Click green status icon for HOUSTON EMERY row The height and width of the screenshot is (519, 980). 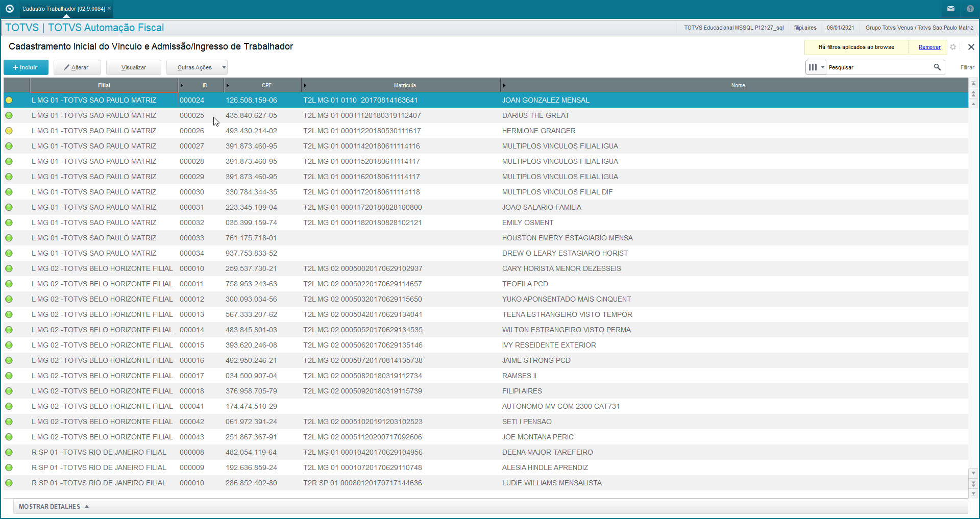tap(9, 238)
